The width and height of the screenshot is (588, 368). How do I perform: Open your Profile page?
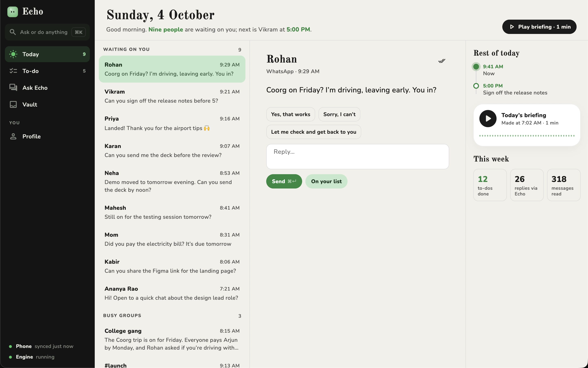pos(47,136)
